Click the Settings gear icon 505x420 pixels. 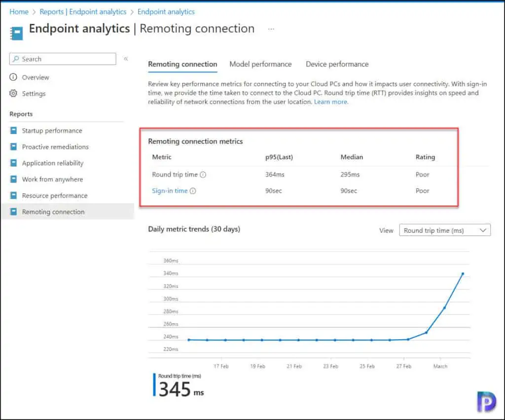coord(13,93)
